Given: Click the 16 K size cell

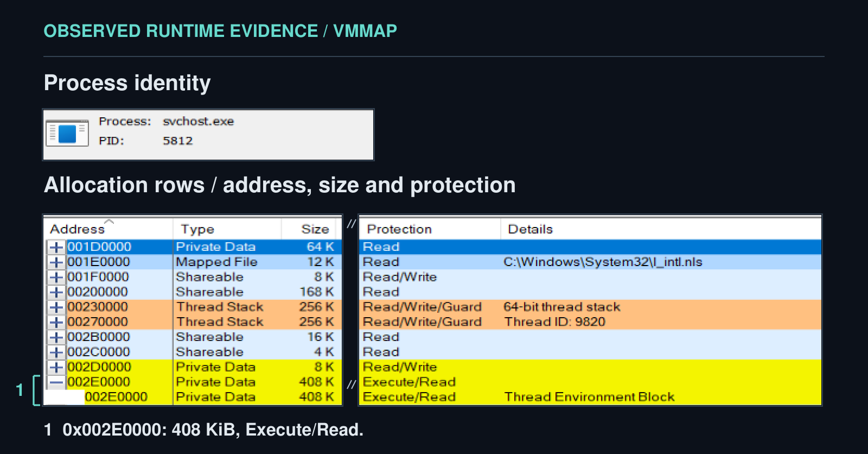Looking at the screenshot, I should coord(321,337).
